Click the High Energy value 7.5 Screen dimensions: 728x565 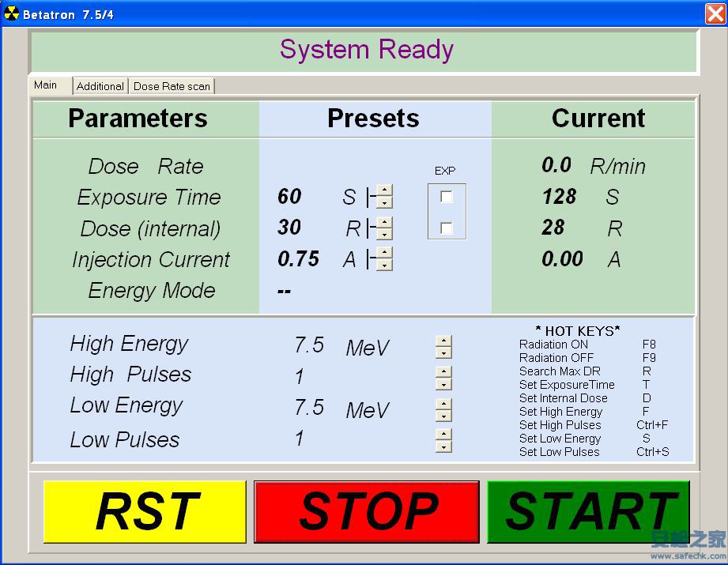(309, 345)
